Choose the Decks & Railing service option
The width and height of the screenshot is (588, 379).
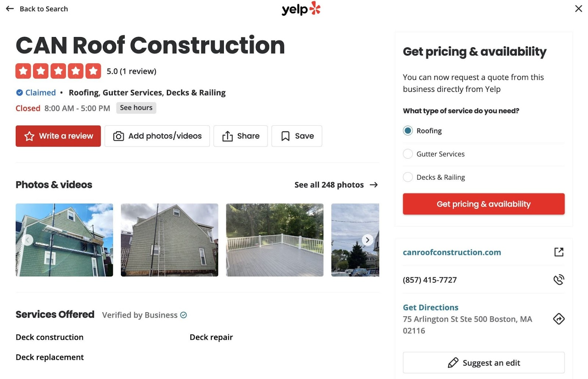(x=408, y=177)
